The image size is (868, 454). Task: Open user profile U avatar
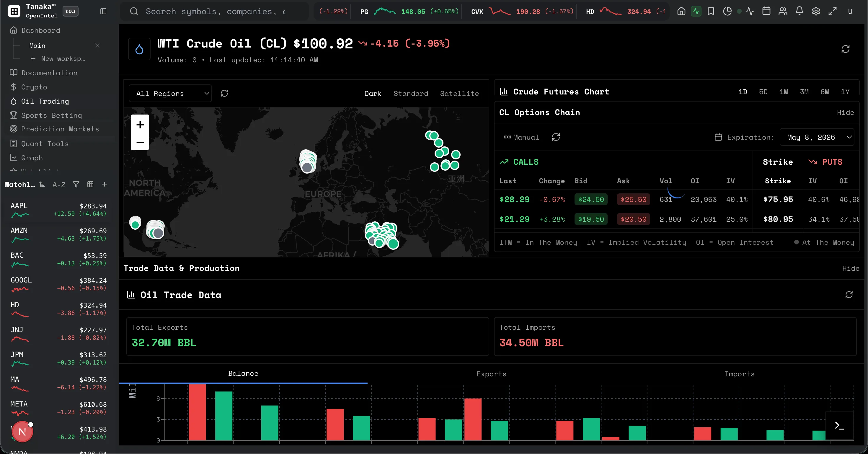coord(850,12)
